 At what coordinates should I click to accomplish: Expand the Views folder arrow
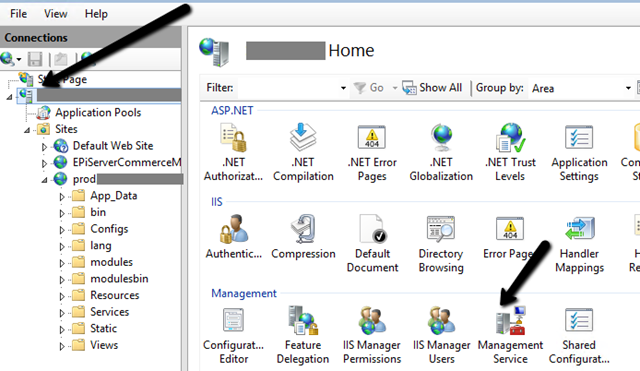click(x=62, y=347)
